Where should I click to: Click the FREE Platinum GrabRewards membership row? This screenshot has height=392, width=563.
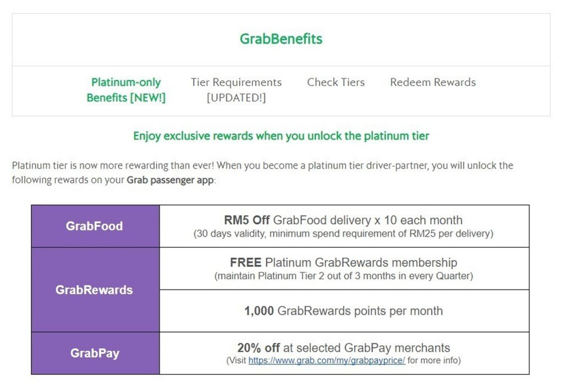point(344,268)
